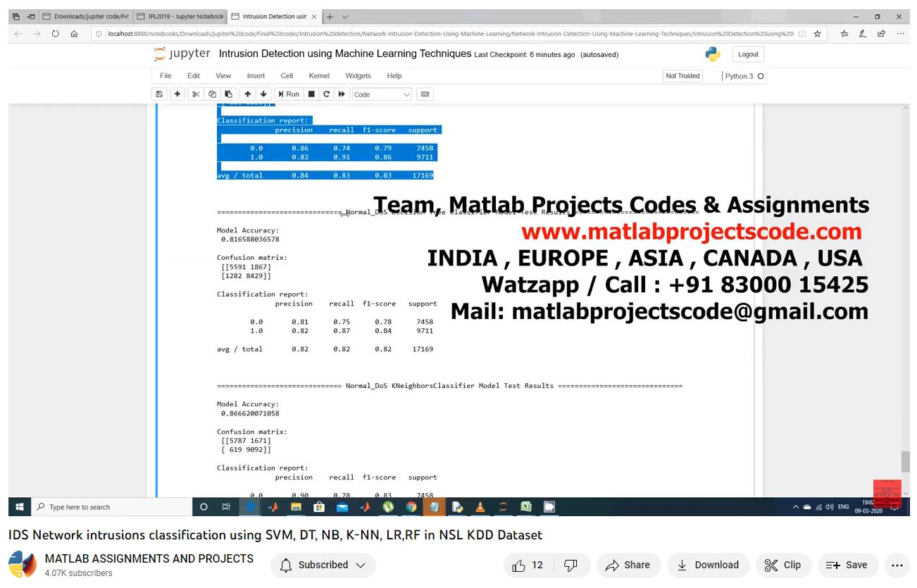This screenshot has width=917, height=588.
Task: Restart kernel and run all with fast-forward icon
Action: point(342,94)
